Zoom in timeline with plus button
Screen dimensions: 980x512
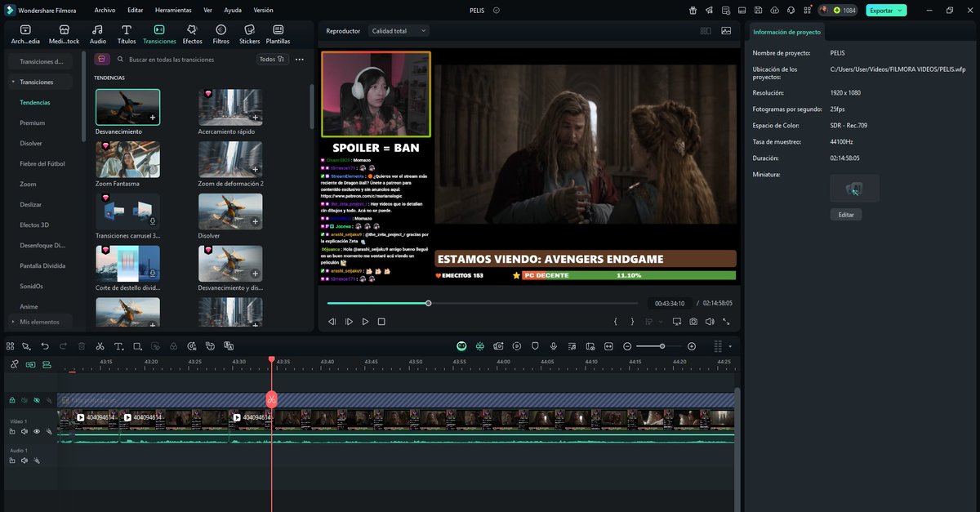(x=692, y=346)
